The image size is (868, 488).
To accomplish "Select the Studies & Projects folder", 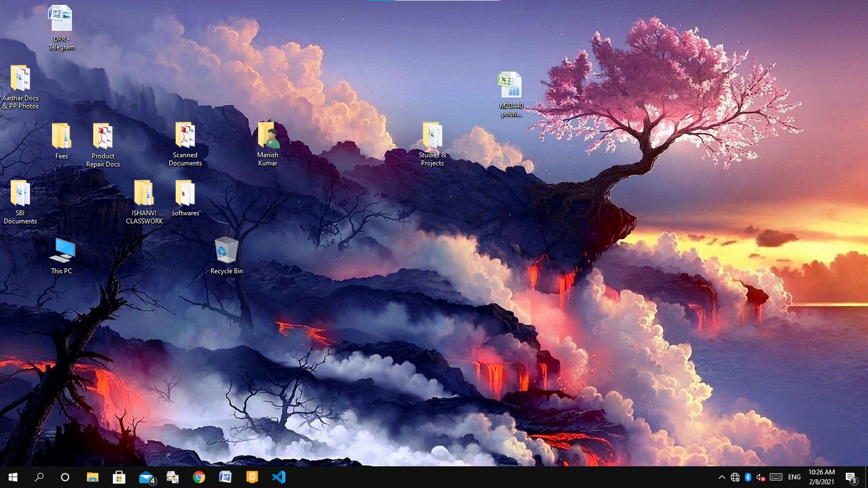I will (432, 144).
